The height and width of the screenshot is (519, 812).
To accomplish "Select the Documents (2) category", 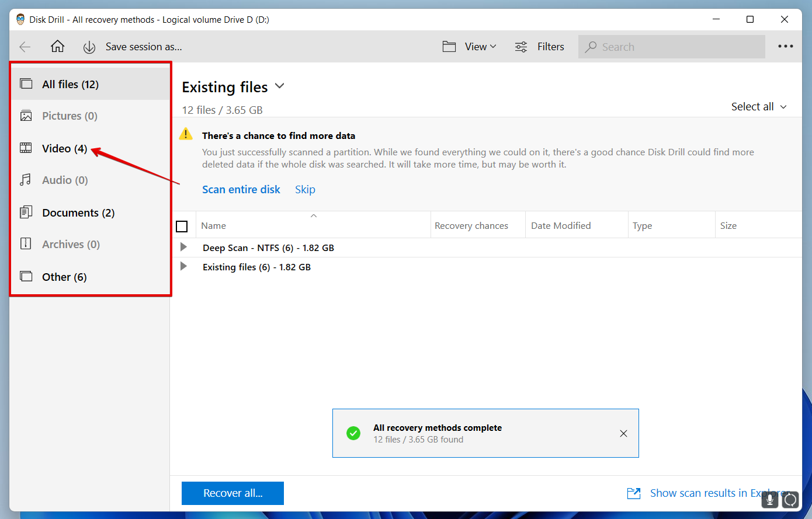I will 91,213.
